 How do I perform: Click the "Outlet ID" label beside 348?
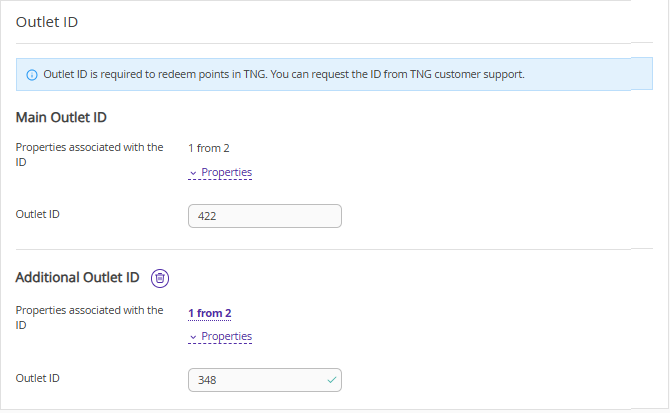pos(40,378)
